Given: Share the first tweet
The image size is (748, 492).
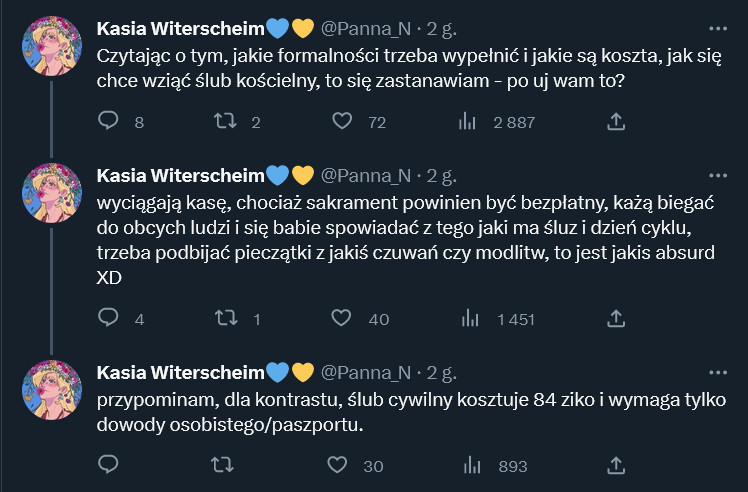Looking at the screenshot, I should tap(617, 122).
